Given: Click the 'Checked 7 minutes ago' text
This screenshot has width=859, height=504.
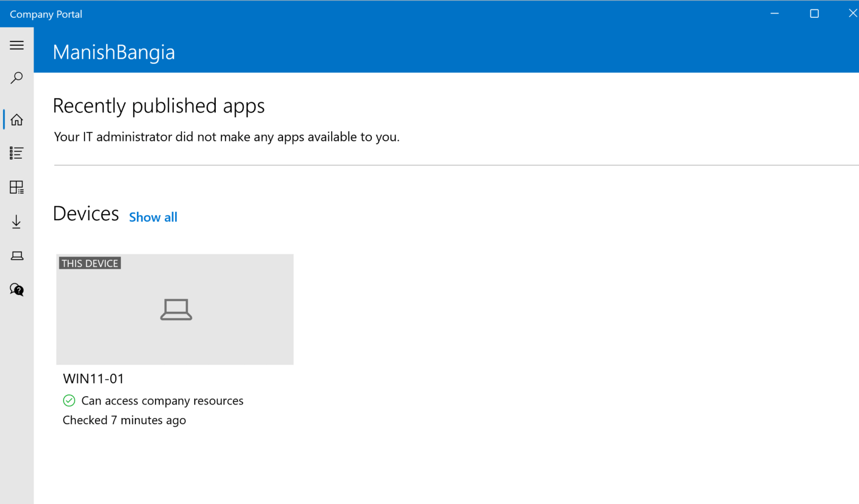Looking at the screenshot, I should coord(124,420).
